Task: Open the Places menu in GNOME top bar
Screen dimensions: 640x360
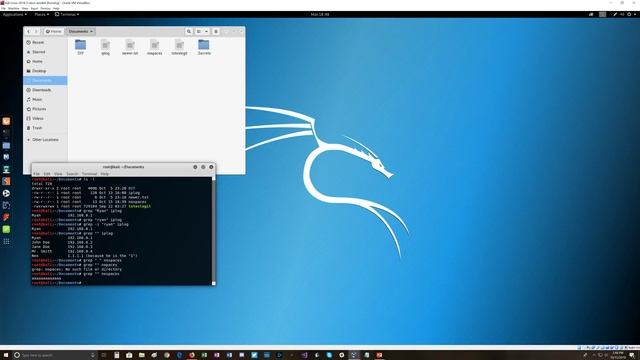Action: point(42,14)
